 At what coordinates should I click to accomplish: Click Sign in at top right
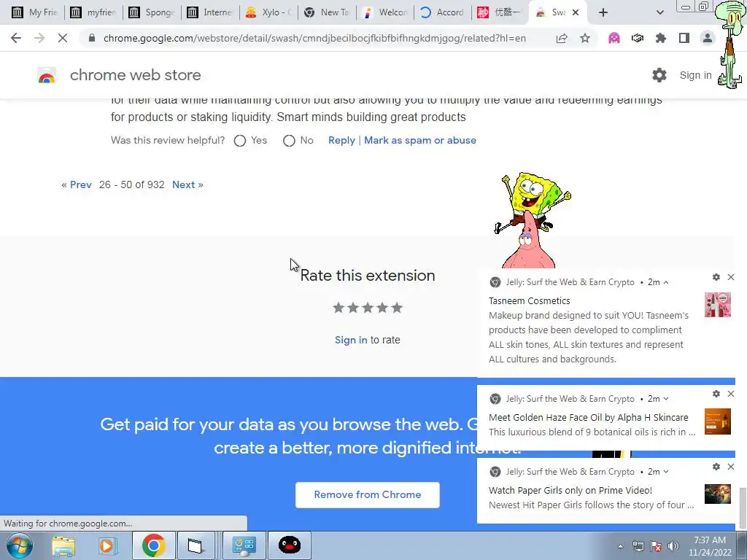click(695, 75)
